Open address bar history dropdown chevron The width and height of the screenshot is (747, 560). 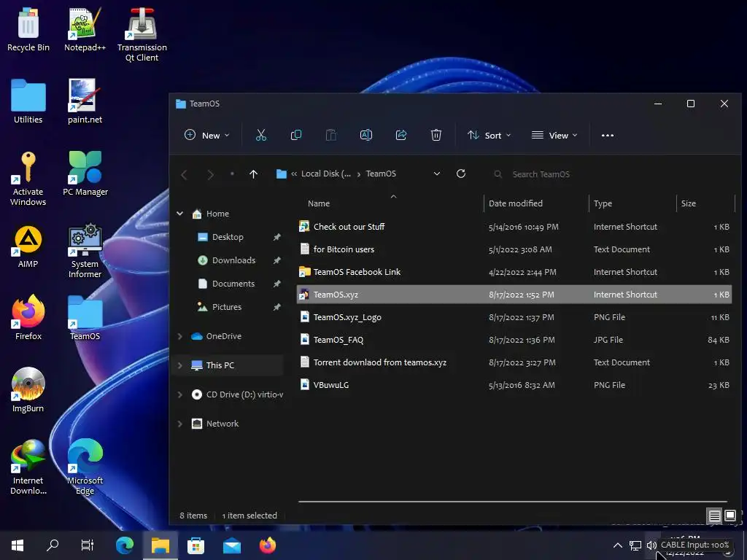437,174
